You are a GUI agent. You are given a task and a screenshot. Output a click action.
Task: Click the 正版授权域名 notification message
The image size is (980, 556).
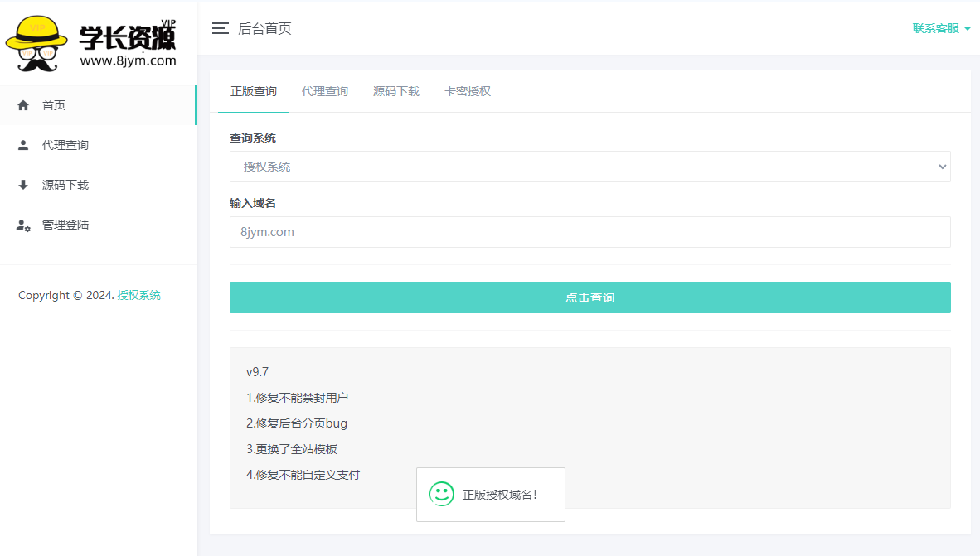pos(500,495)
